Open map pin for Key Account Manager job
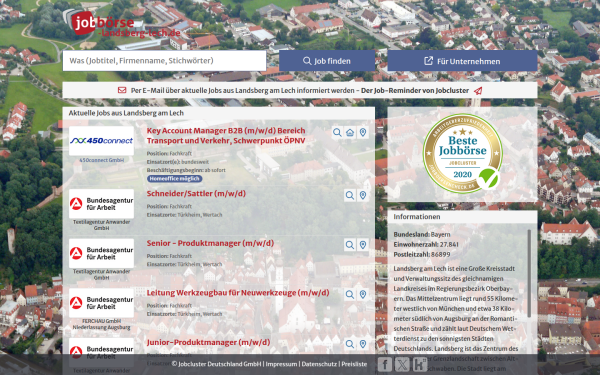Viewport: 600px width, 375px height. click(363, 133)
